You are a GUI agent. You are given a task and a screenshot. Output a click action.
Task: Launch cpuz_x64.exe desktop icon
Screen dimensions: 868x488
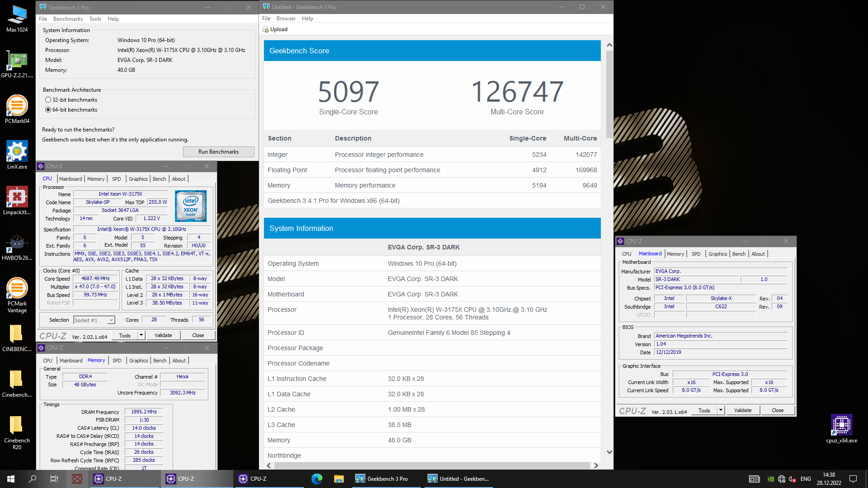click(x=841, y=429)
